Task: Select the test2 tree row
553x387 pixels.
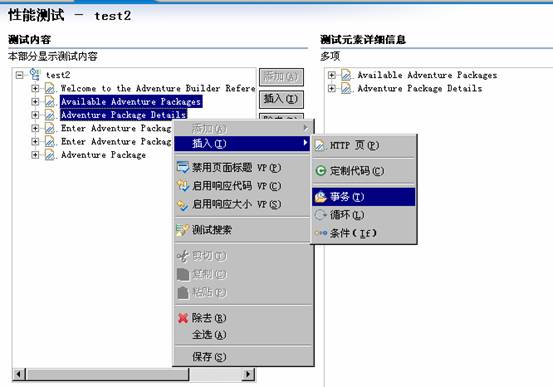Action: tap(58, 75)
